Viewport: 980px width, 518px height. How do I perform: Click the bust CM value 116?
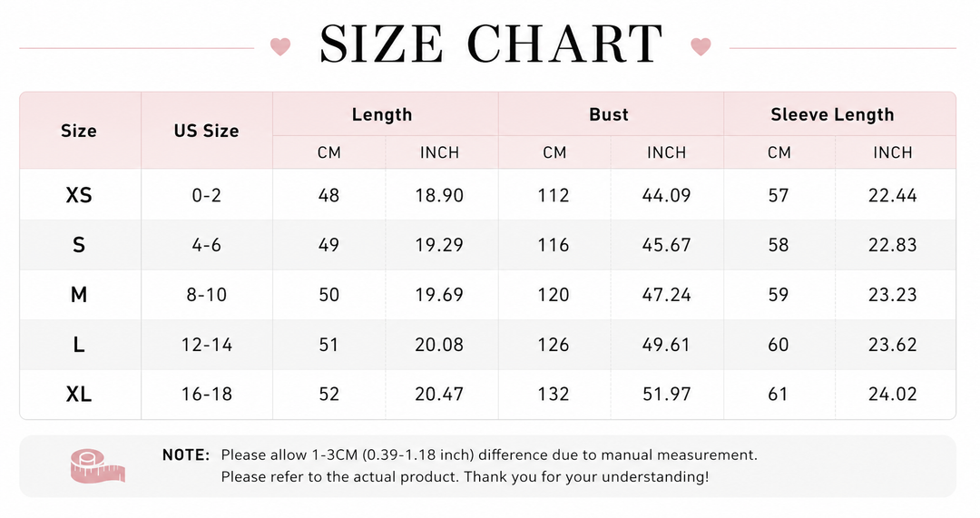click(554, 244)
